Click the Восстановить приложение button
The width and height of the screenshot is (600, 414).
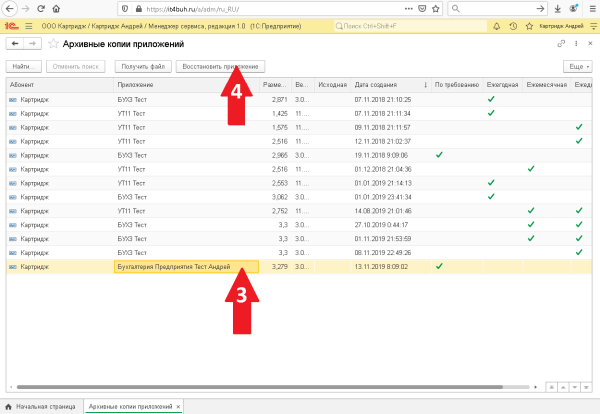point(220,66)
